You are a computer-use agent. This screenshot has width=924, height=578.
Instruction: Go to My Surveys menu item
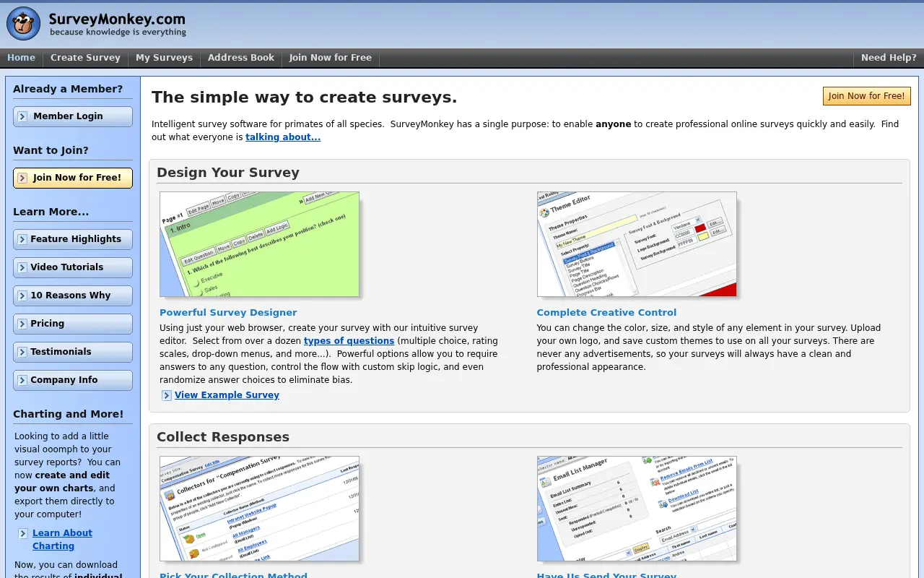(x=164, y=58)
